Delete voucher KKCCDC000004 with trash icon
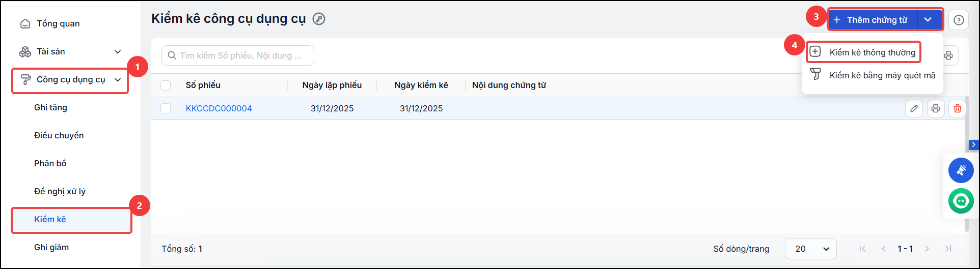This screenshot has width=980, height=269. (x=958, y=108)
